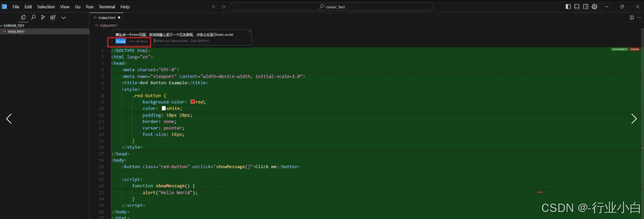
Task: Open settings gear icon in title bar
Action: click(x=595, y=7)
